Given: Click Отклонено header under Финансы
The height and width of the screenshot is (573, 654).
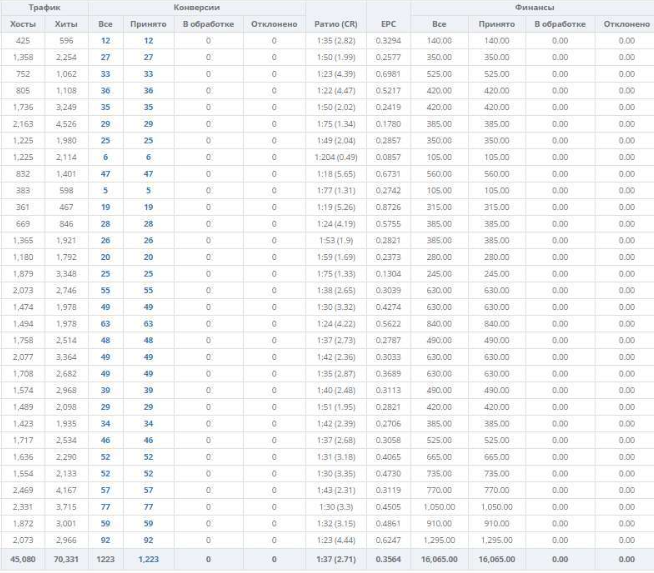Looking at the screenshot, I should 626,24.
